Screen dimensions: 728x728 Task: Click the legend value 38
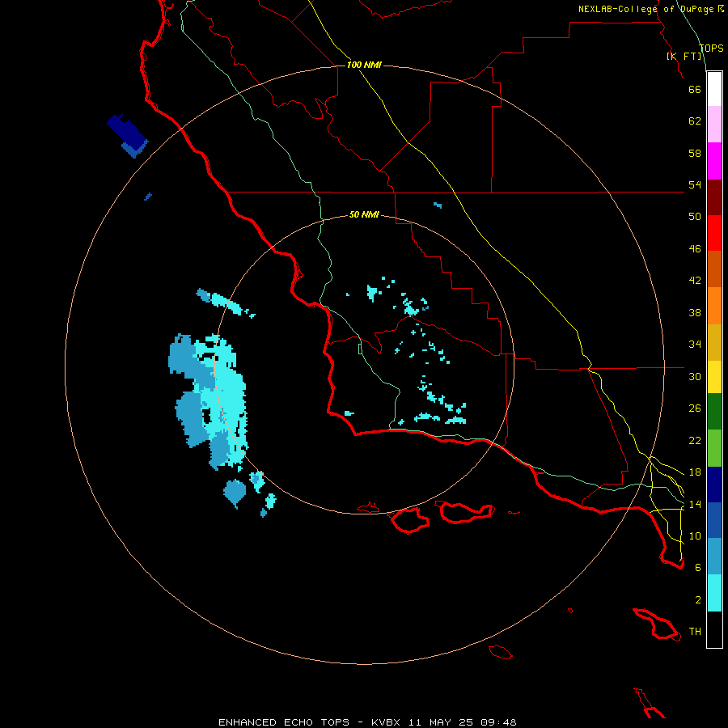pyautogui.click(x=695, y=312)
